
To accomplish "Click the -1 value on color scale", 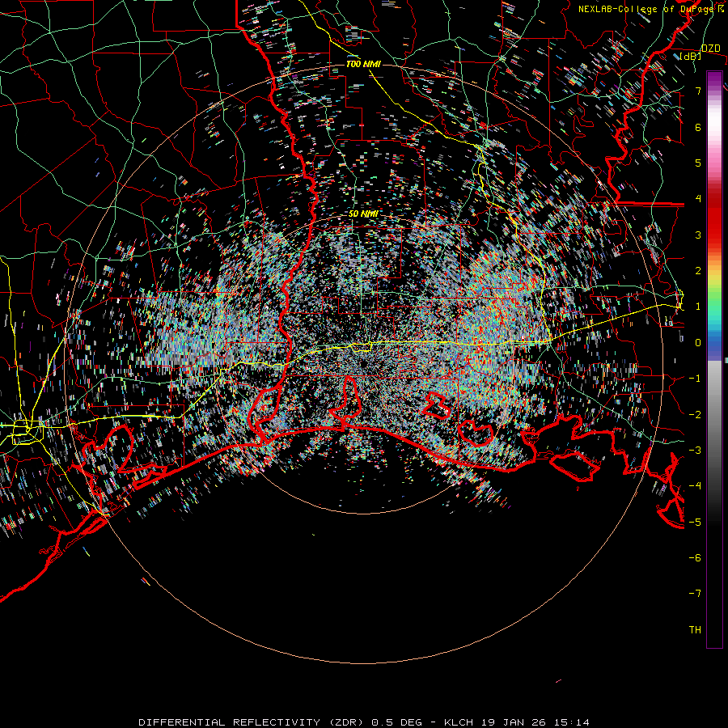I will pyautogui.click(x=695, y=379).
